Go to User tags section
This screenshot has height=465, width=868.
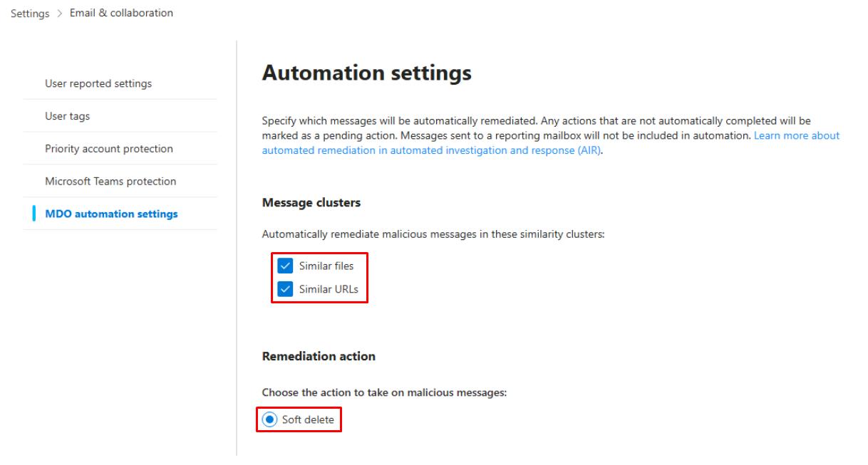[x=68, y=116]
